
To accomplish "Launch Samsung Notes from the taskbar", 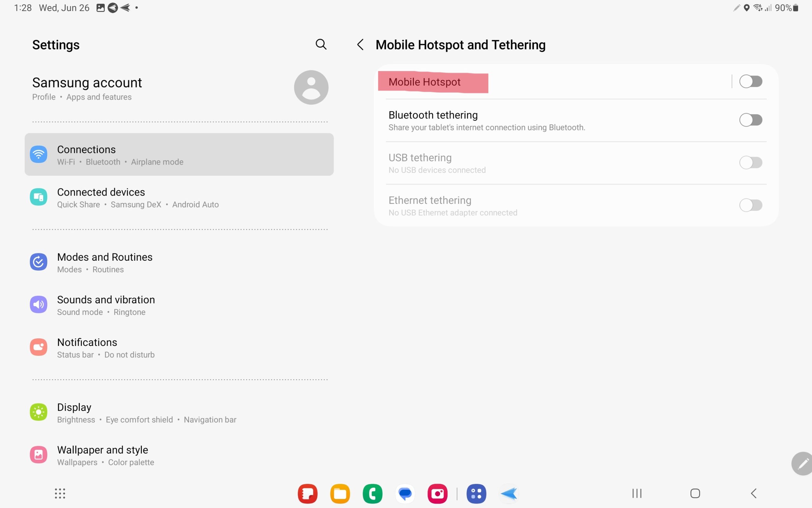I will (x=307, y=493).
